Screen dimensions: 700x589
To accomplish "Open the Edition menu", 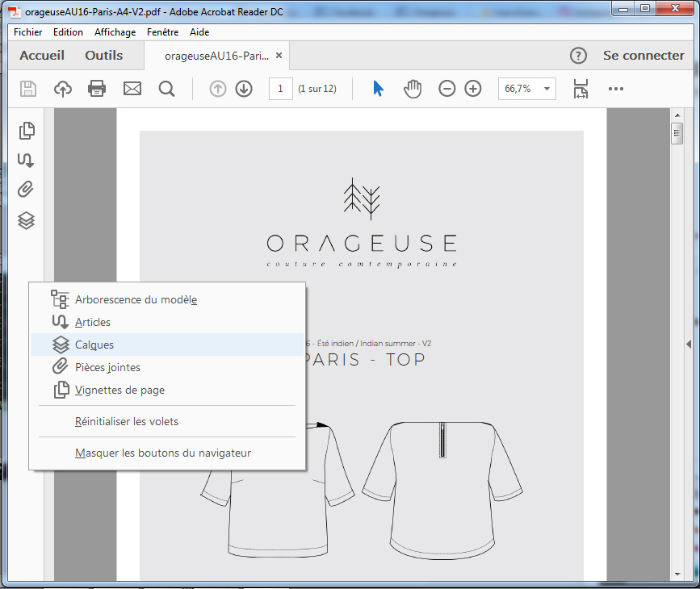I will [x=68, y=32].
